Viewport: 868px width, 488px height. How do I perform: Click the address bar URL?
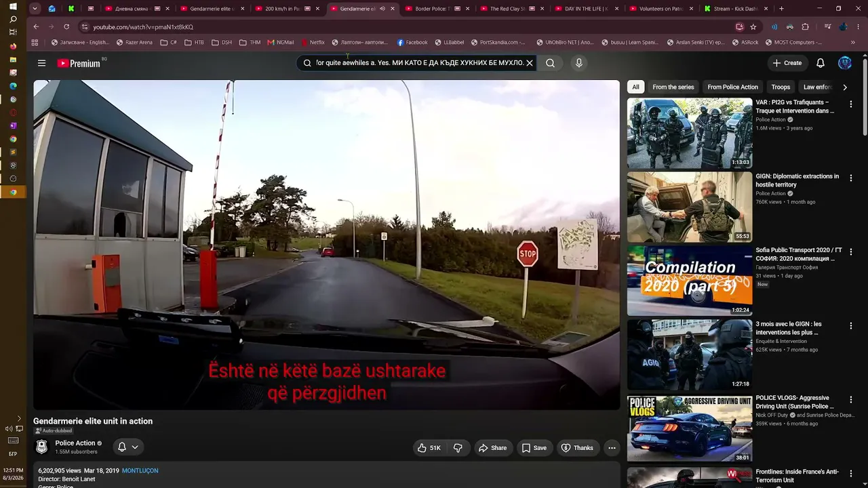click(x=143, y=27)
